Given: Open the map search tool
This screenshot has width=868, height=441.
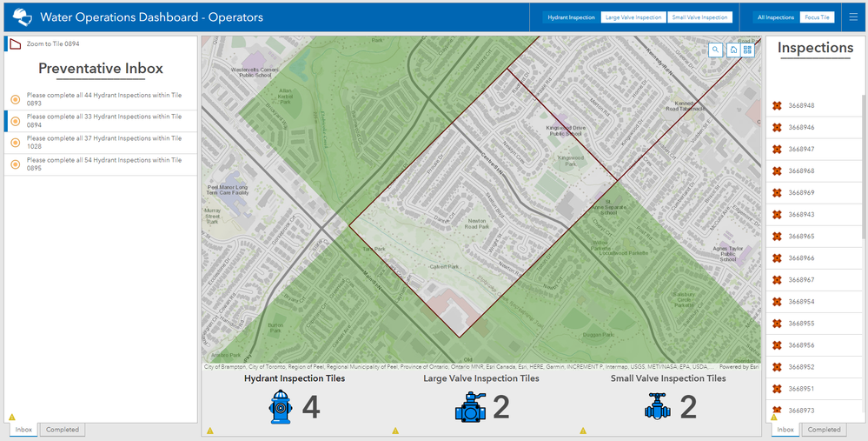Looking at the screenshot, I should [x=716, y=50].
